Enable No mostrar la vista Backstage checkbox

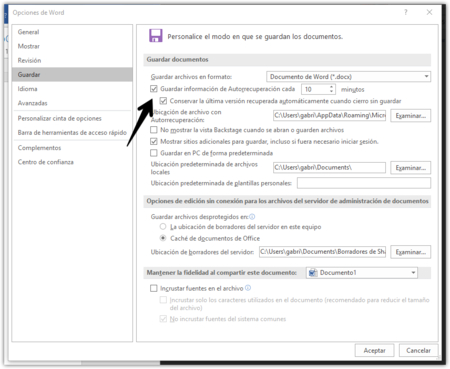point(154,130)
